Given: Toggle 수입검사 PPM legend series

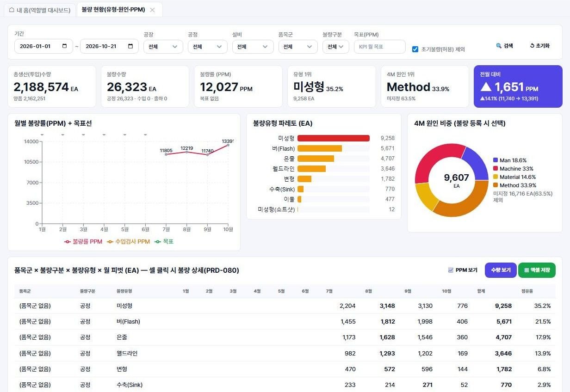Looking at the screenshot, I should coord(129,241).
